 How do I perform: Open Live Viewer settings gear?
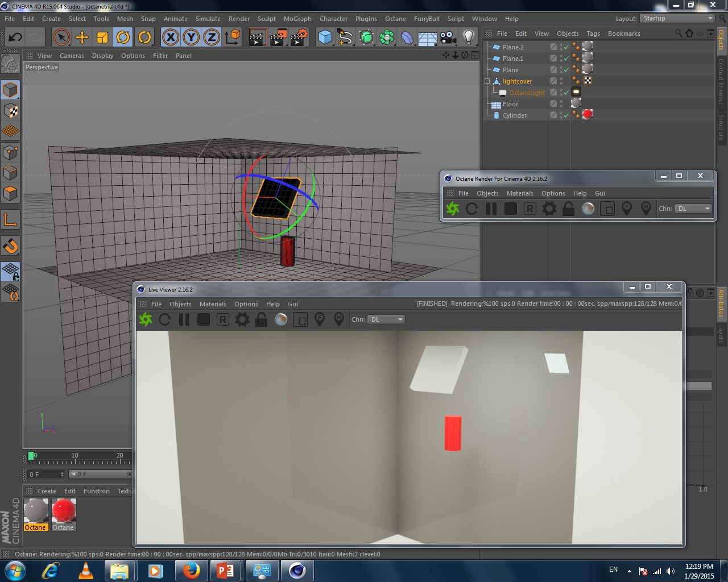point(242,320)
